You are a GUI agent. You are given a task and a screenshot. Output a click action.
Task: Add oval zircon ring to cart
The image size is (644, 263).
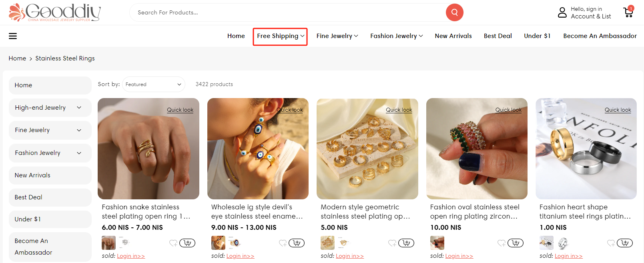516,243
